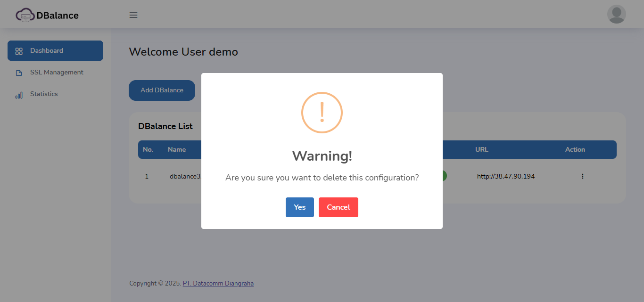Open the PT. Datacomm Diangraha link
The width and height of the screenshot is (644, 302).
tap(218, 284)
